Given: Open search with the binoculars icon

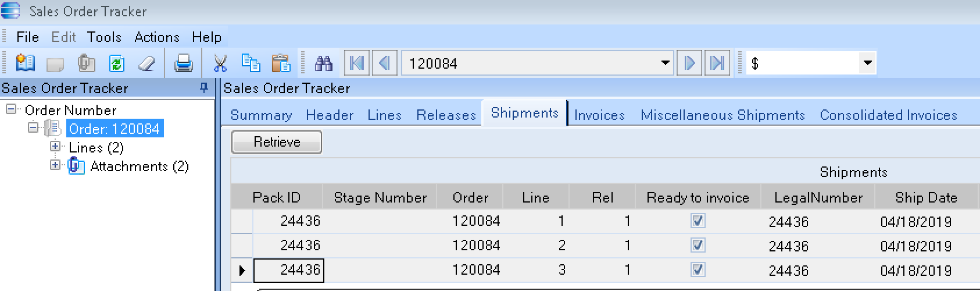Looking at the screenshot, I should [x=323, y=63].
